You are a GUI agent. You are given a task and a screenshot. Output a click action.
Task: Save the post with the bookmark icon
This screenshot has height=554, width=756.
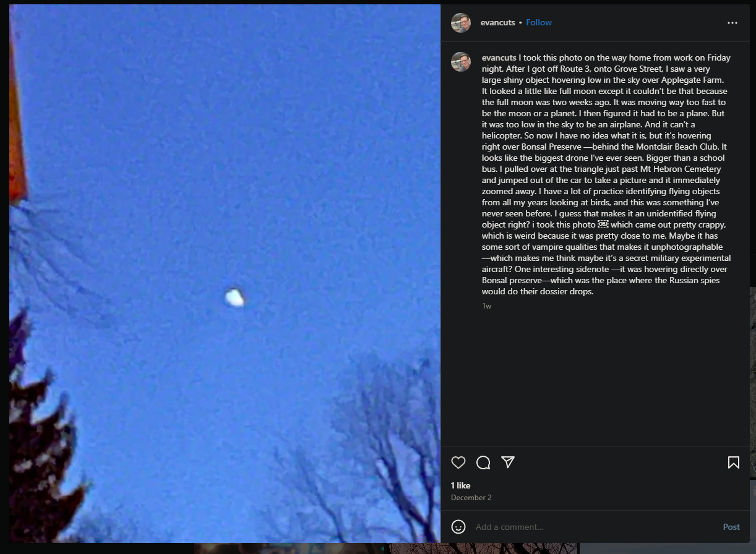[734, 462]
